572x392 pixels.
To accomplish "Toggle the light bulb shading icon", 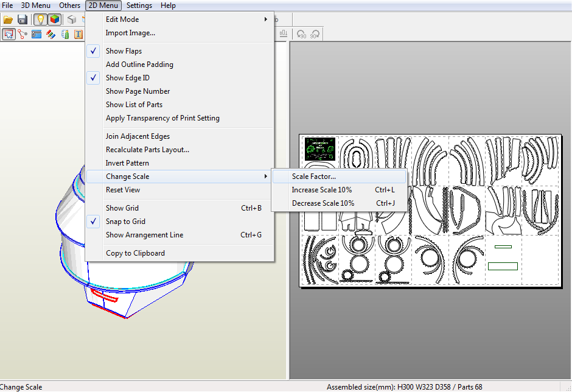I will click(x=40, y=19).
